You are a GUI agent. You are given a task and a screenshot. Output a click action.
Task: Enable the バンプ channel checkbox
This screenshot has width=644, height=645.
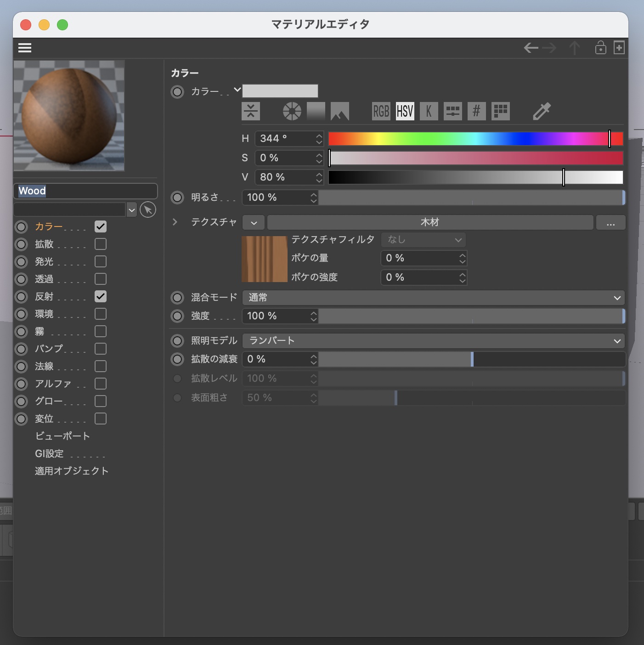101,349
